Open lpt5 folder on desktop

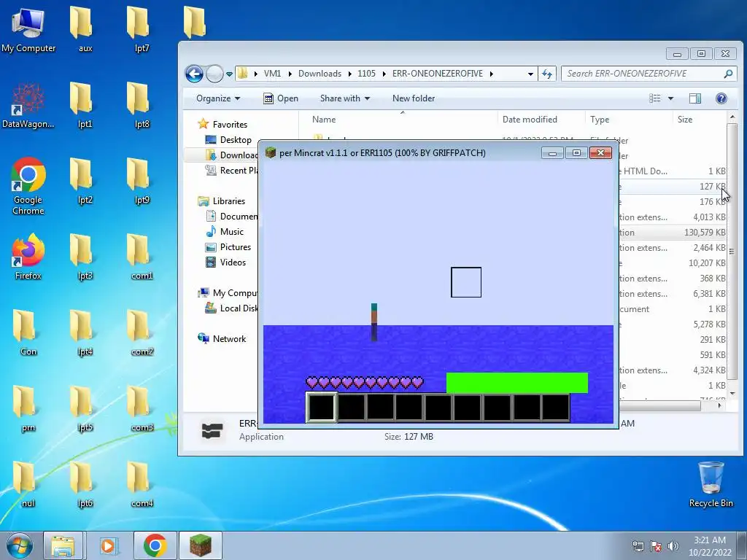pos(85,408)
